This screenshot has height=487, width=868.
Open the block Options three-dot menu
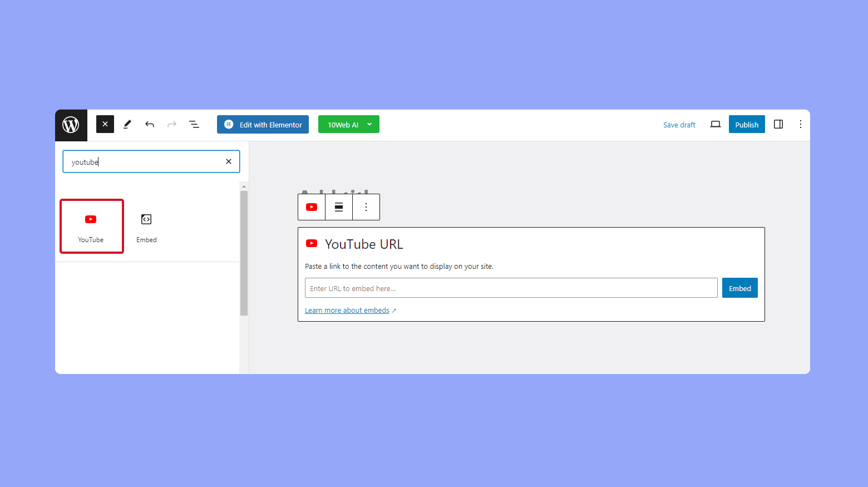click(366, 206)
